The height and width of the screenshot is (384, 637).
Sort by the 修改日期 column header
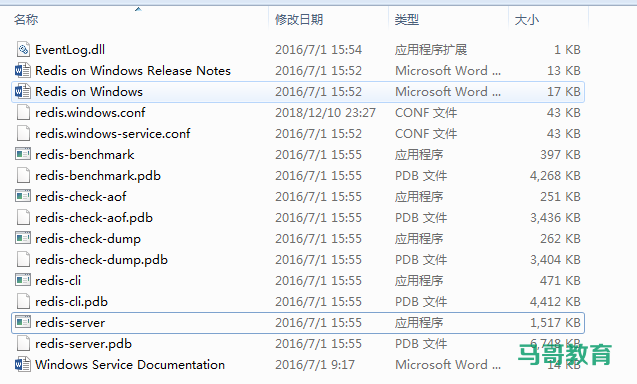tap(299, 20)
